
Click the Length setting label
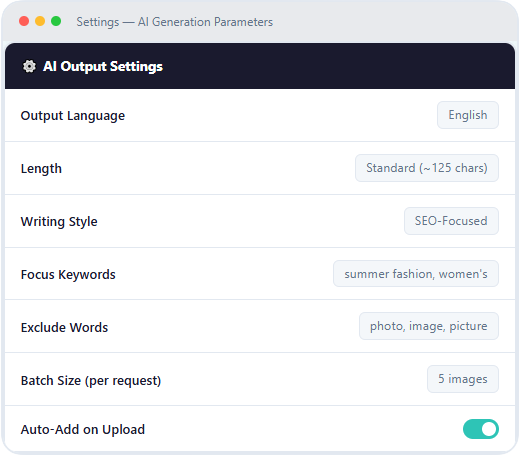41,169
